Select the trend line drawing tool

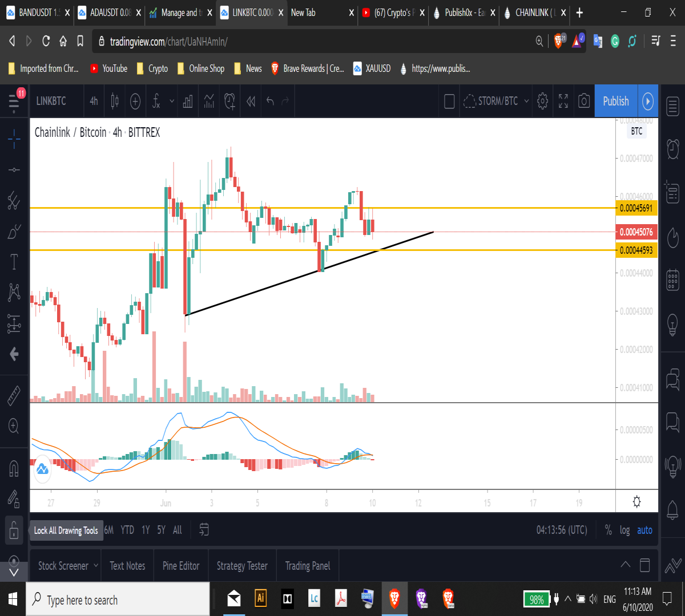point(14,170)
